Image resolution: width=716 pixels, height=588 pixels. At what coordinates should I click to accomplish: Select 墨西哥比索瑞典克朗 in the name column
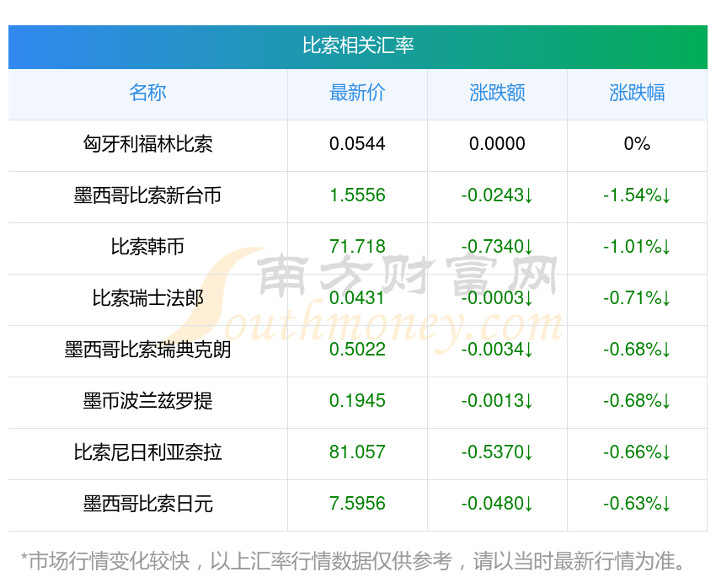147,350
